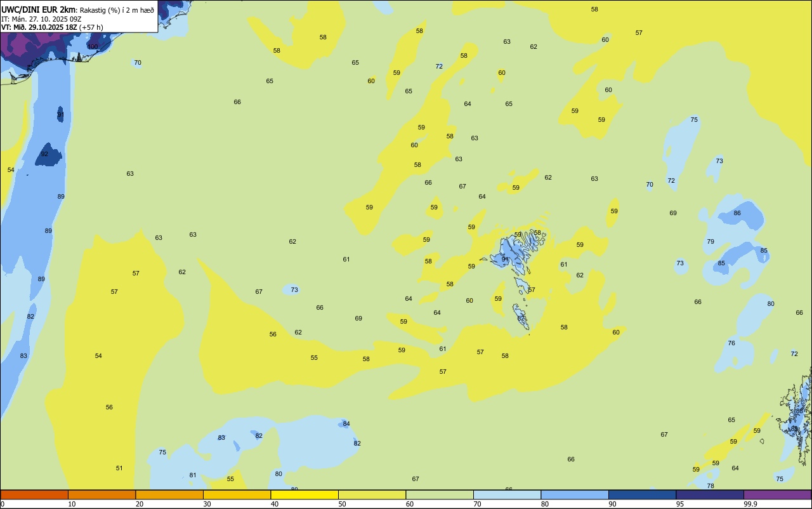The width and height of the screenshot is (812, 509).
Task: Pick the 50–60 pale yellow legend swatch
Action: coord(372,494)
